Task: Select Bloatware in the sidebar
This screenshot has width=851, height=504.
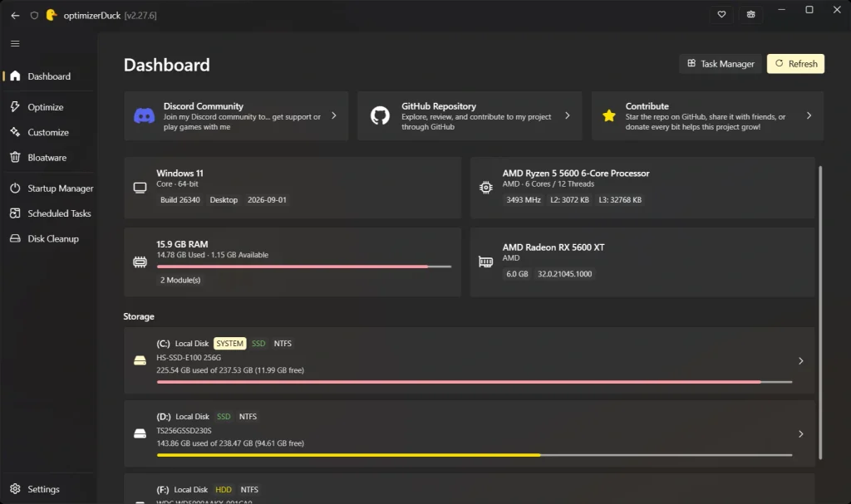Action: click(x=49, y=157)
